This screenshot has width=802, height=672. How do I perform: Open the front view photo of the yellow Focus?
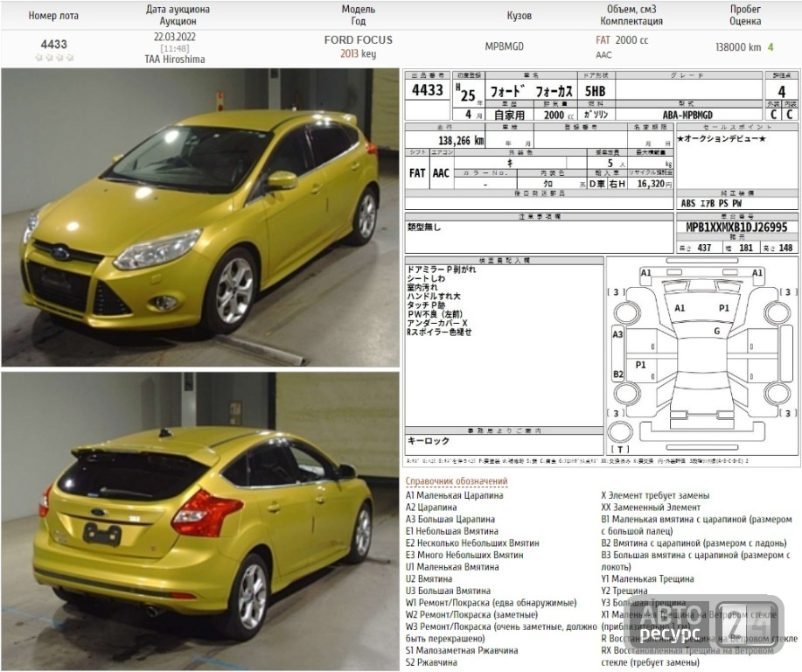(x=200, y=218)
